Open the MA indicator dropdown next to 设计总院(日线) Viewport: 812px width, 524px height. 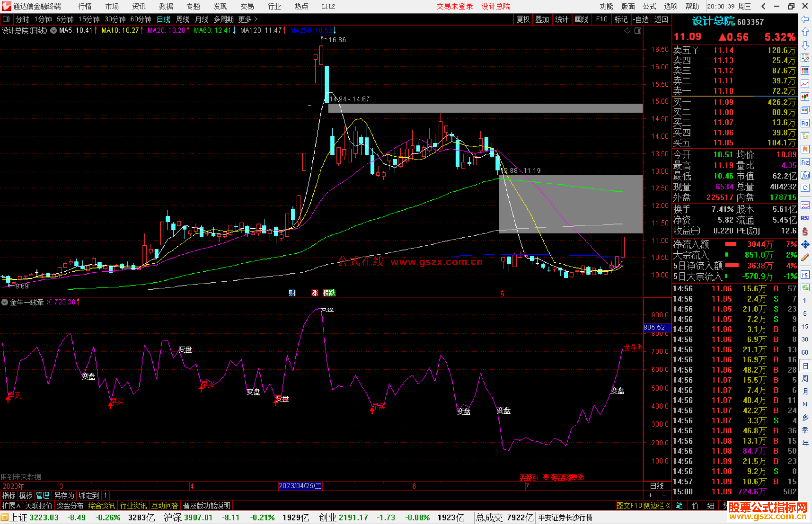54,31
